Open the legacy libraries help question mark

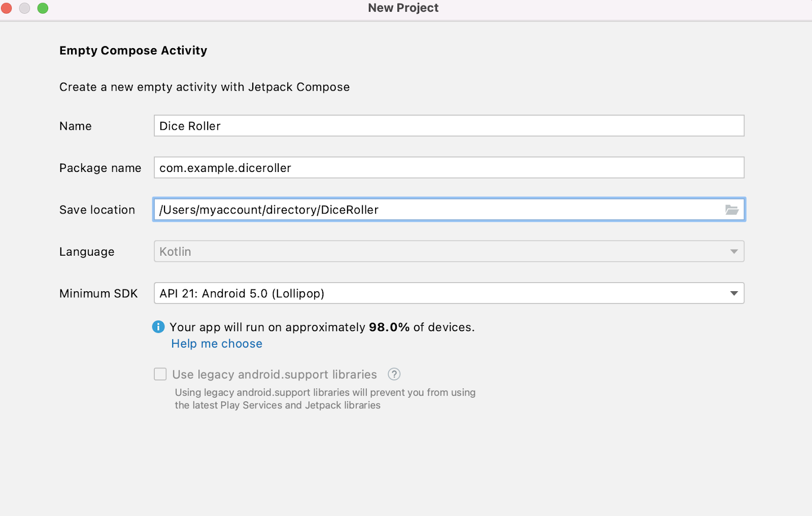394,374
